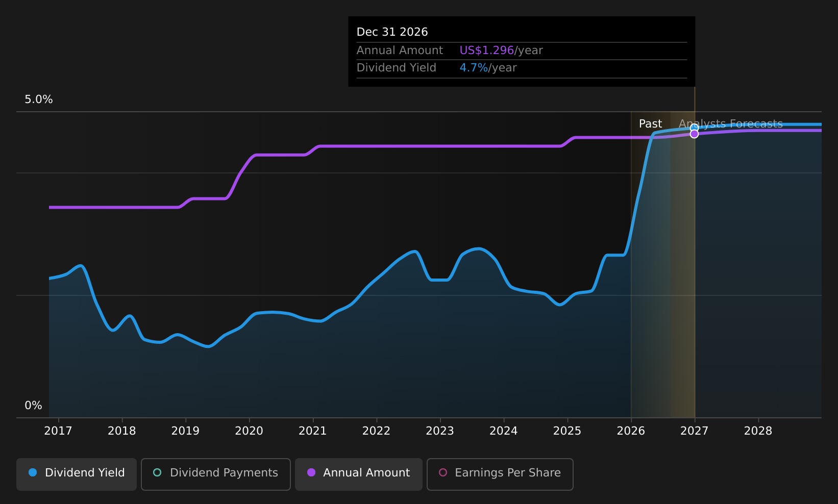The image size is (838, 504).
Task: Click the 2017 x-axis label
Action: coord(58,431)
